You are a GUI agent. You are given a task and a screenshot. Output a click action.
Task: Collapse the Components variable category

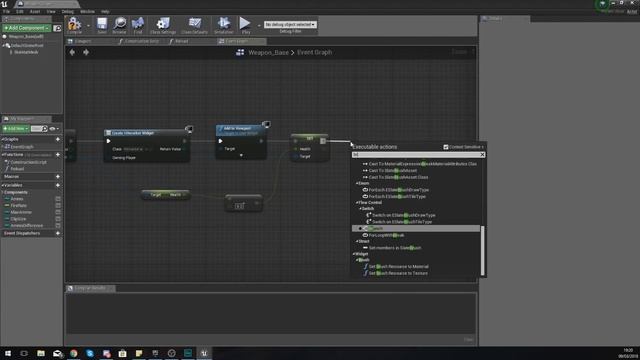tap(2, 192)
